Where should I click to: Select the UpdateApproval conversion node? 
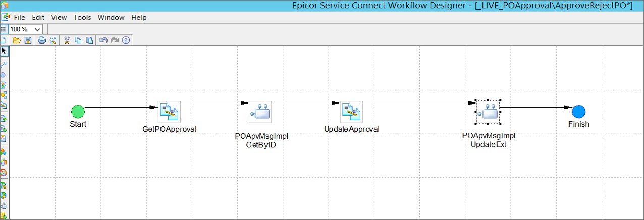pyautogui.click(x=351, y=112)
